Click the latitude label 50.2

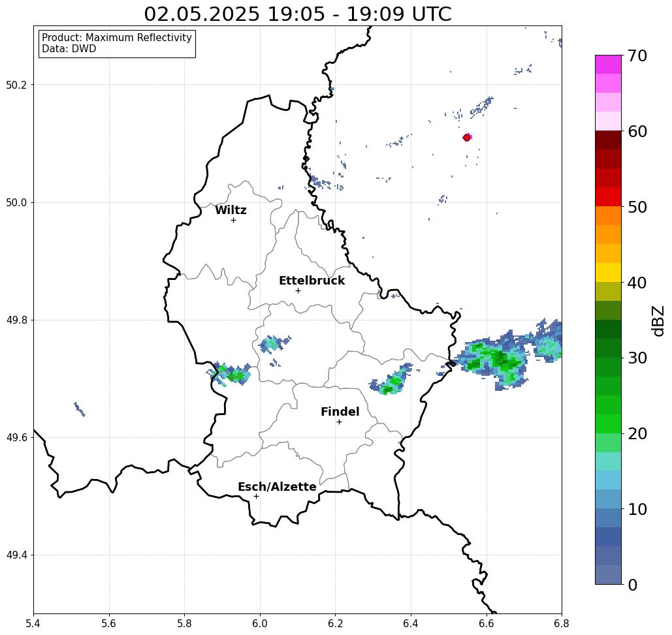point(16,85)
